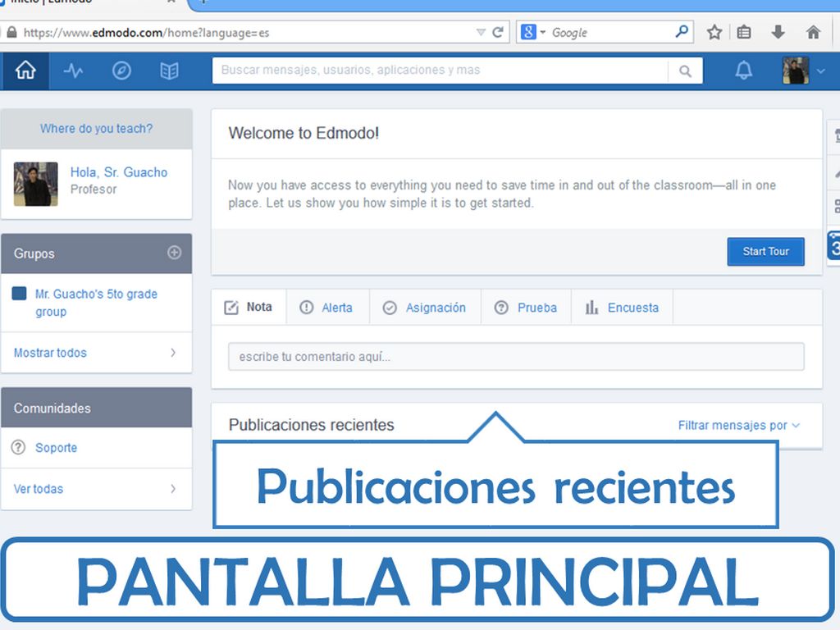Image resolution: width=840 pixels, height=630 pixels.
Task: Open the progress activity pulse icon
Action: pos(73,71)
